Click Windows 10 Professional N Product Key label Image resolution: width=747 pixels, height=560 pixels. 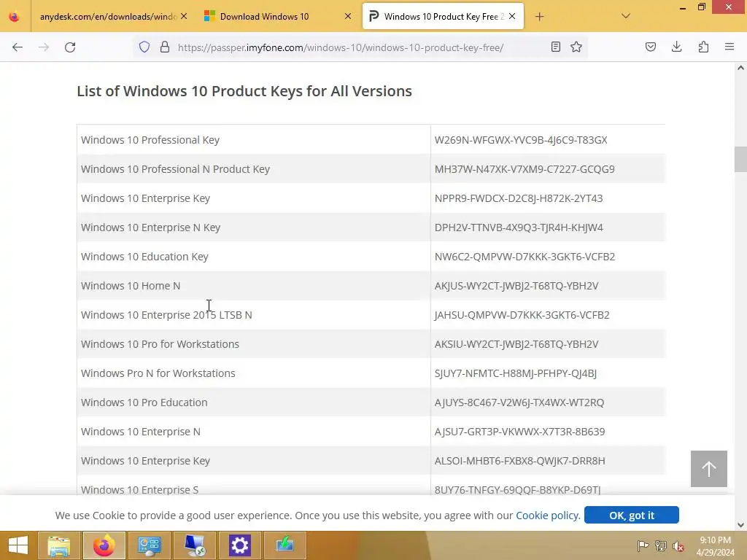coord(175,169)
